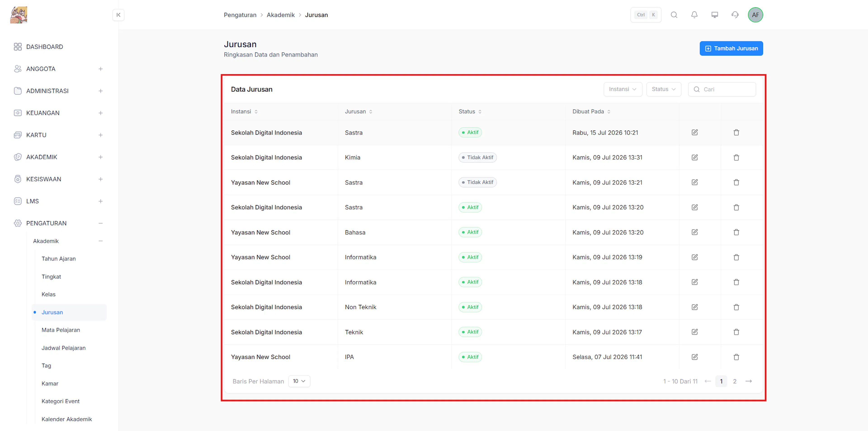Delete the Informatika row of Yayasan New School
The width and height of the screenshot is (868, 431).
click(736, 257)
